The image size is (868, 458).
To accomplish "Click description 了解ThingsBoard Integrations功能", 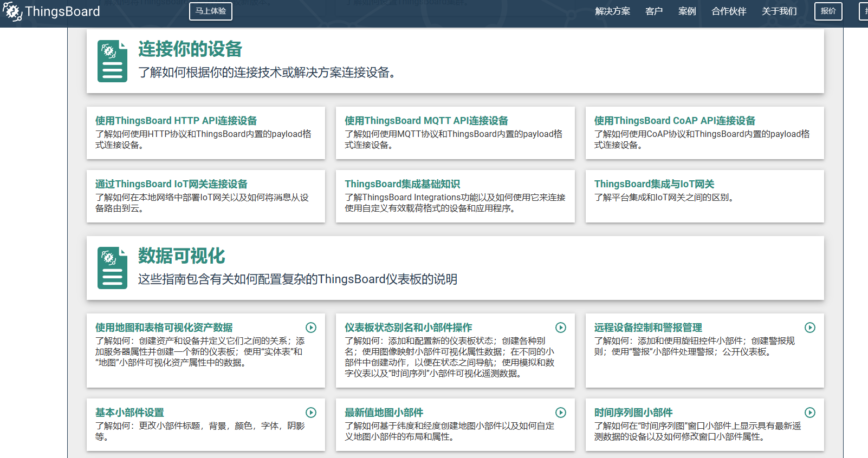I will (x=455, y=203).
